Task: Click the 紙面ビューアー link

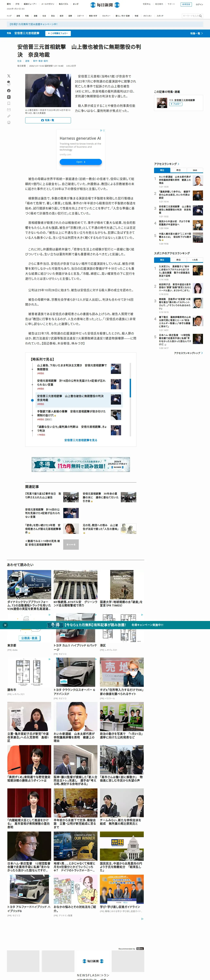Action: [30, 4]
